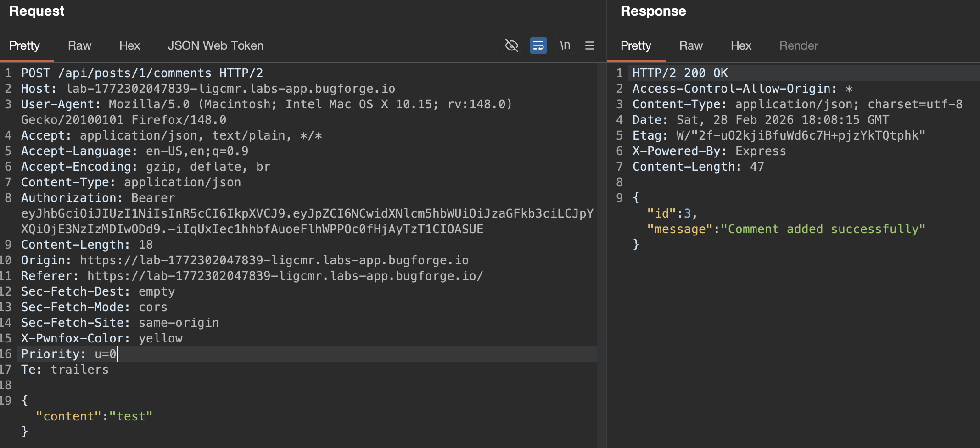Click the "content":"test" JSON body line

[x=94, y=416]
